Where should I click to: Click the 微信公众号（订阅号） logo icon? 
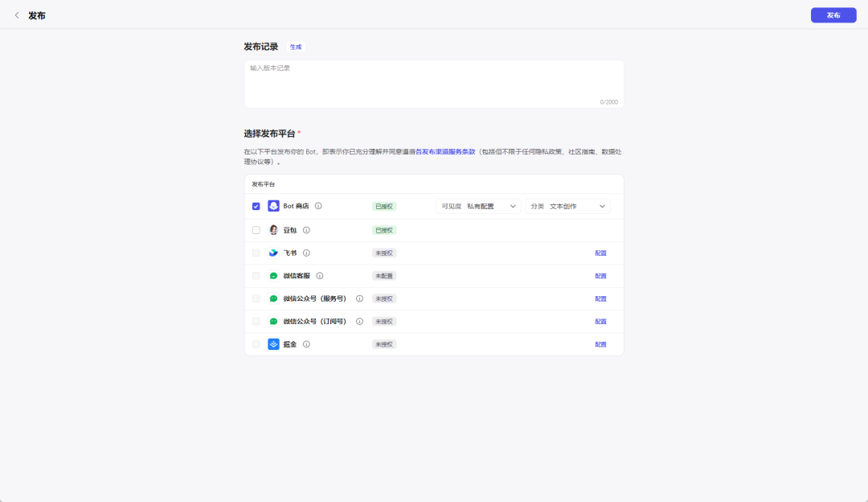pos(273,321)
